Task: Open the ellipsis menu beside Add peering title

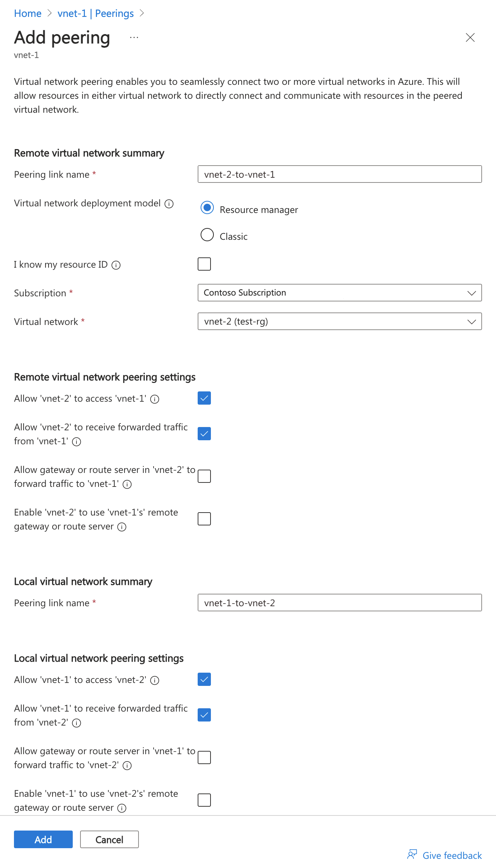Action: coord(134,37)
